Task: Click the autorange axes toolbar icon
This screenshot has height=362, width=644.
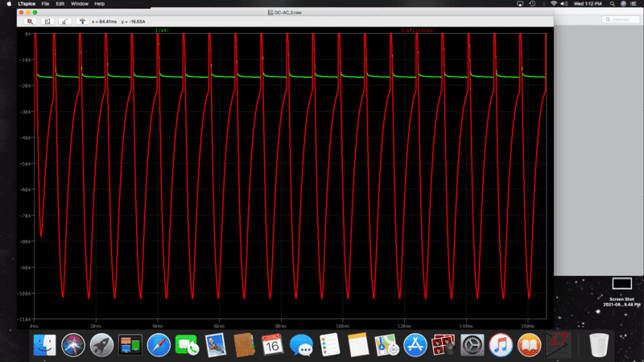Action: tap(47, 22)
